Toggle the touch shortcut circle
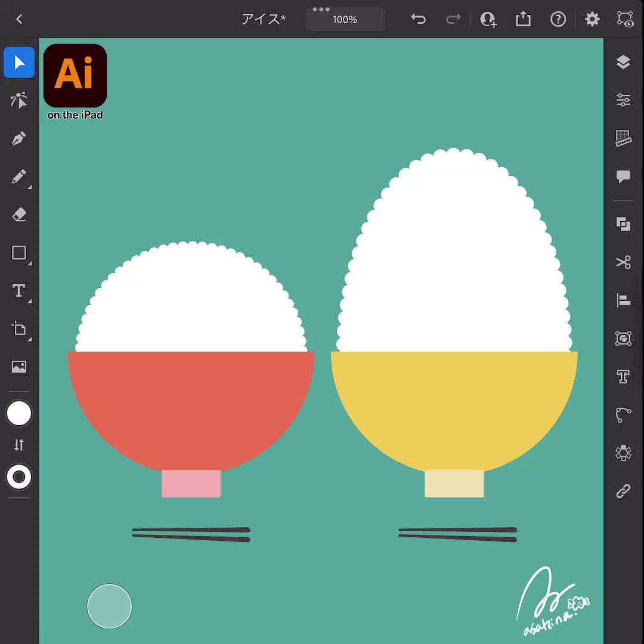This screenshot has width=644, height=644. pos(109,606)
